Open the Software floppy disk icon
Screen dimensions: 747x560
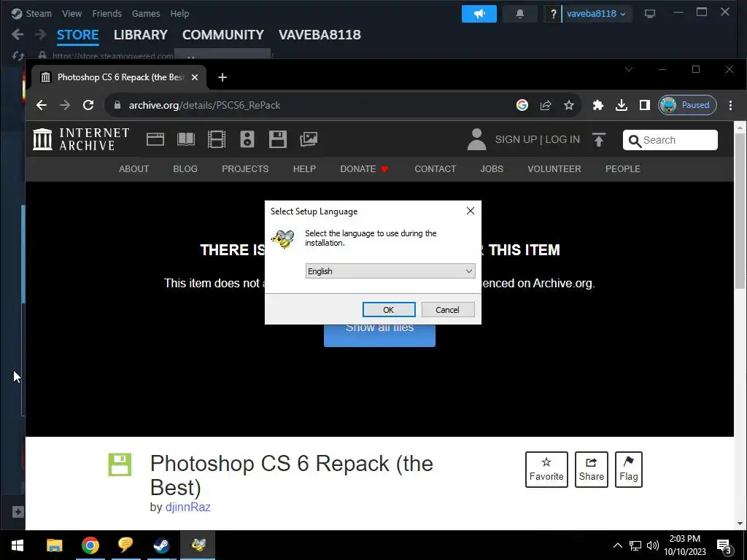click(278, 139)
